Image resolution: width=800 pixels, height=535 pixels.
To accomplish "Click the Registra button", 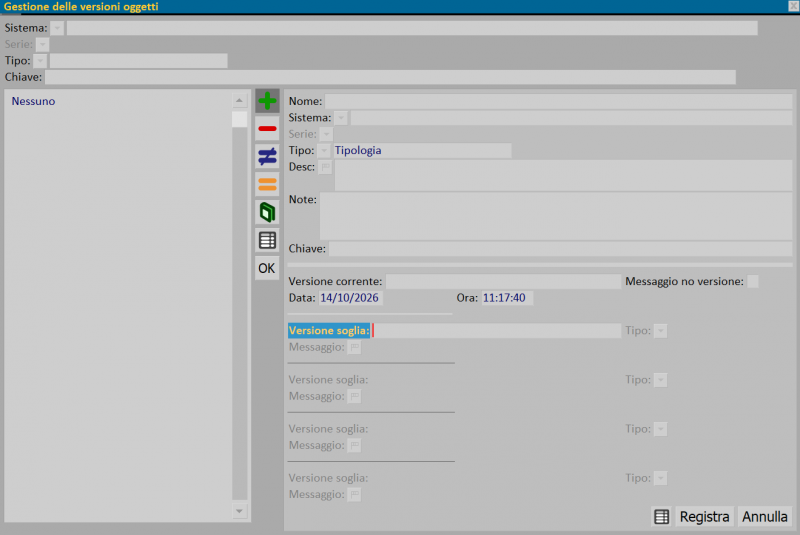I will tap(705, 517).
